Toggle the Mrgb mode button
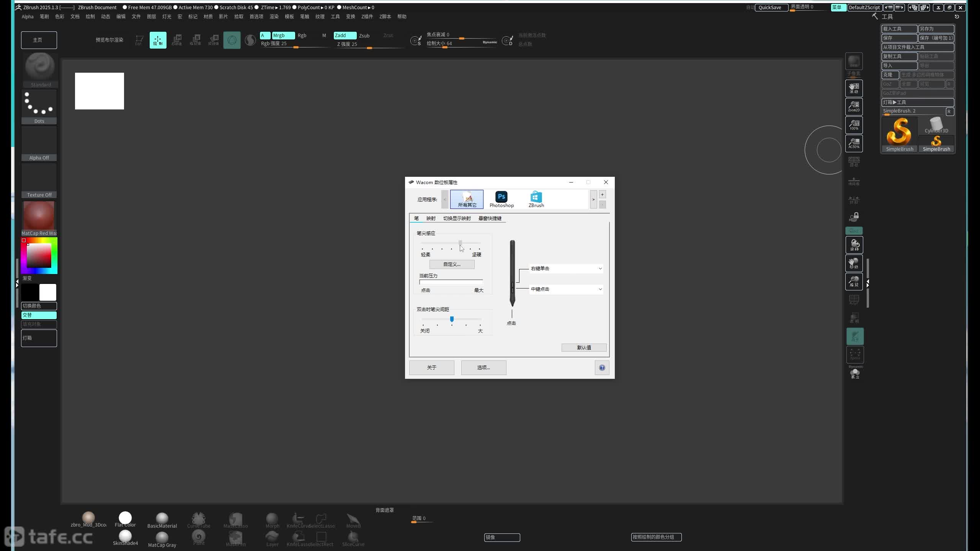Image resolution: width=980 pixels, height=551 pixels. point(283,36)
